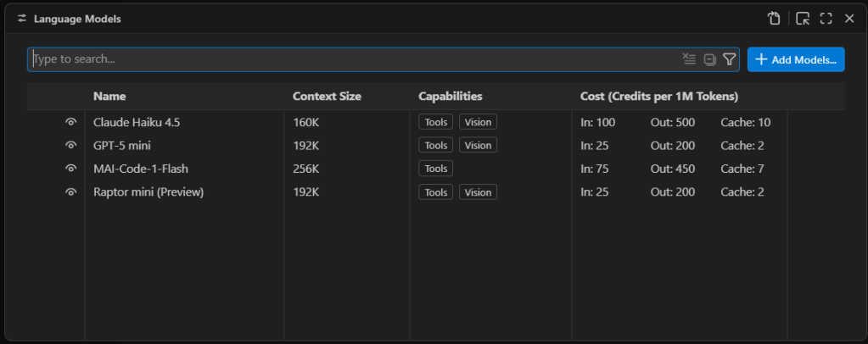Click the Out: 450 cost value

tap(673, 169)
